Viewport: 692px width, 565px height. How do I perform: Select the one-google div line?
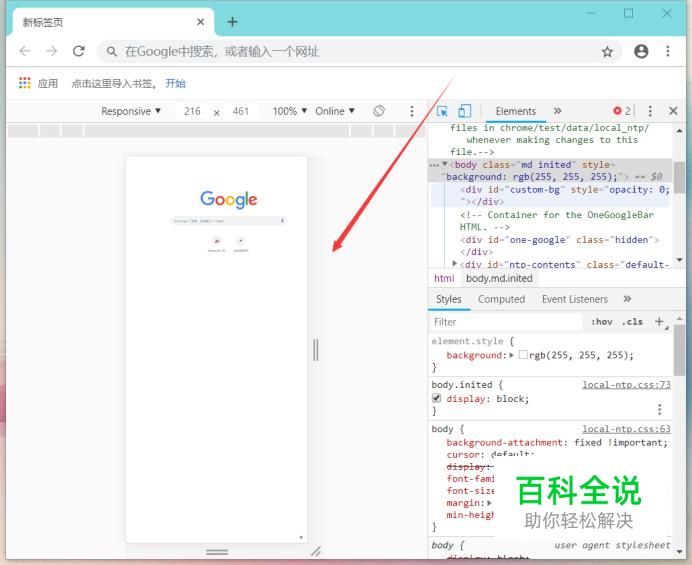click(560, 246)
